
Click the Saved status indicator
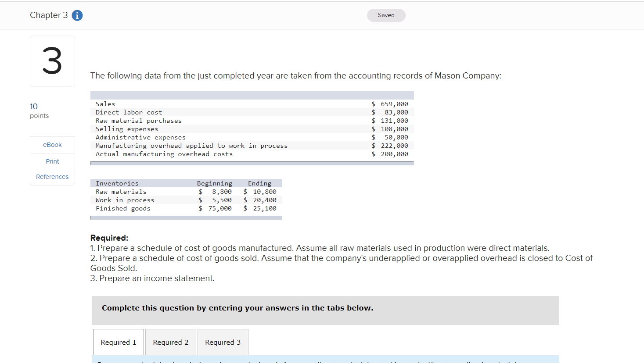click(386, 15)
